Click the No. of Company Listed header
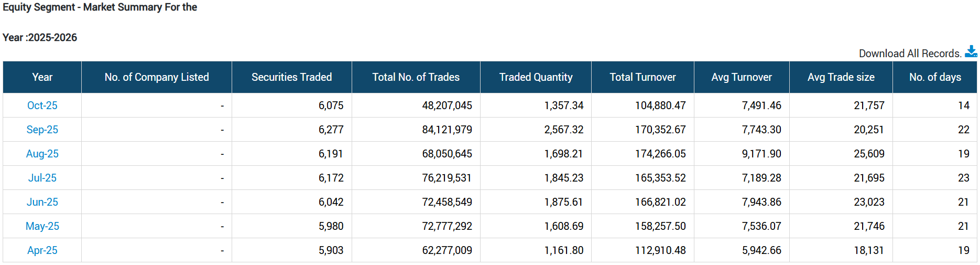 156,77
